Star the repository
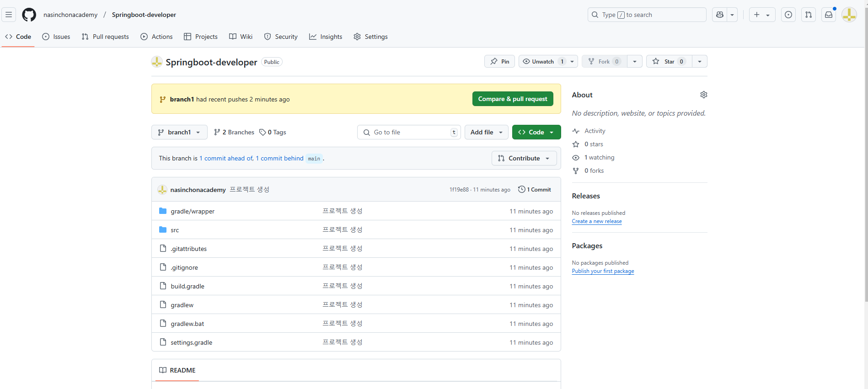 coord(669,61)
